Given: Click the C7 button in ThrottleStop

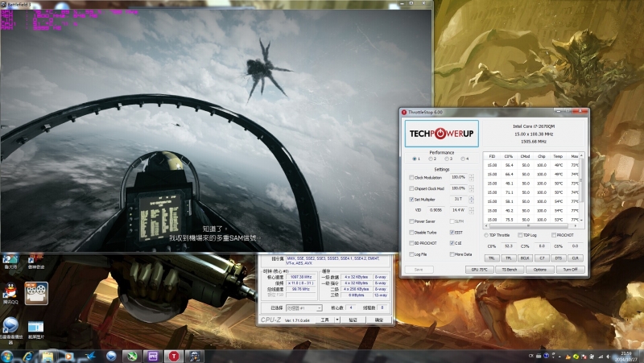Looking at the screenshot, I should [x=542, y=258].
